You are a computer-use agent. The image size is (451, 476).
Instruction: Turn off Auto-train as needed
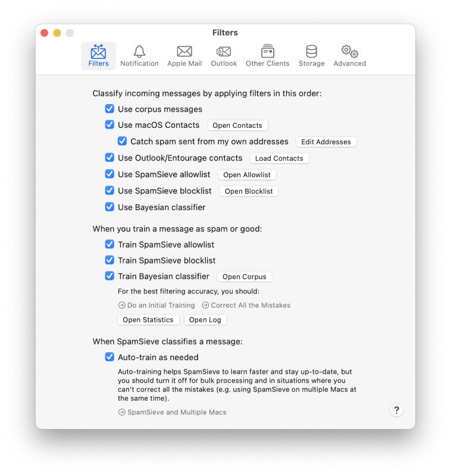pyautogui.click(x=109, y=356)
